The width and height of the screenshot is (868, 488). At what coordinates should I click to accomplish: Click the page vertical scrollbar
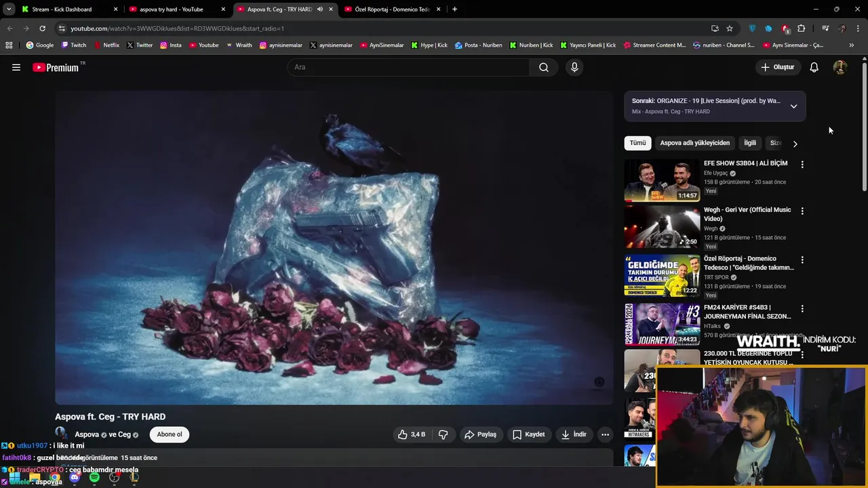pyautogui.click(x=865, y=127)
